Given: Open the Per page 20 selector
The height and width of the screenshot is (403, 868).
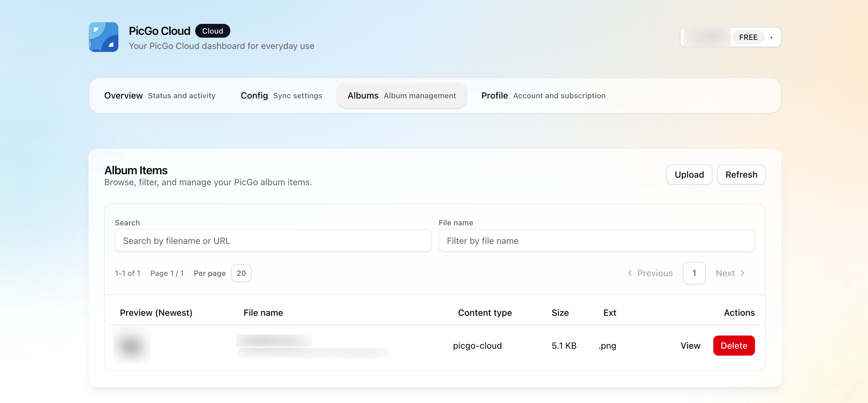Looking at the screenshot, I should tap(241, 273).
